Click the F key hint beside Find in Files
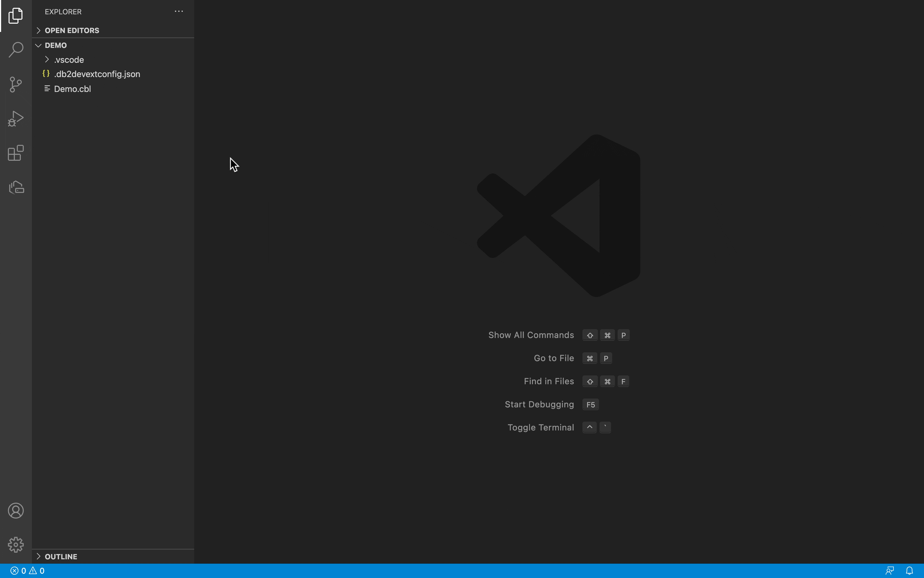 (623, 381)
